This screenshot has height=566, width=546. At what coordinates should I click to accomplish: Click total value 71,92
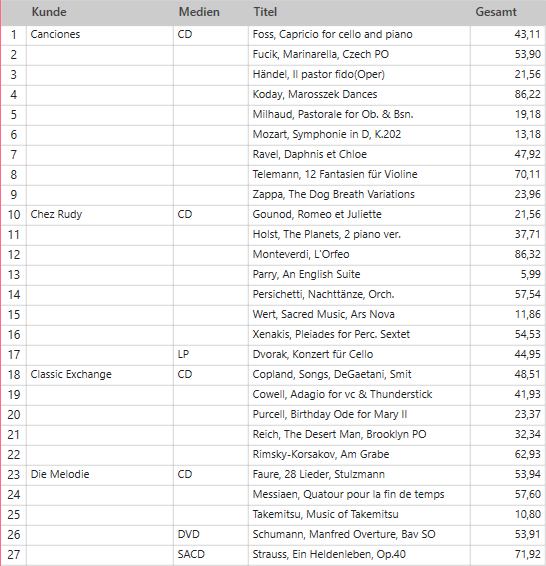(508, 555)
